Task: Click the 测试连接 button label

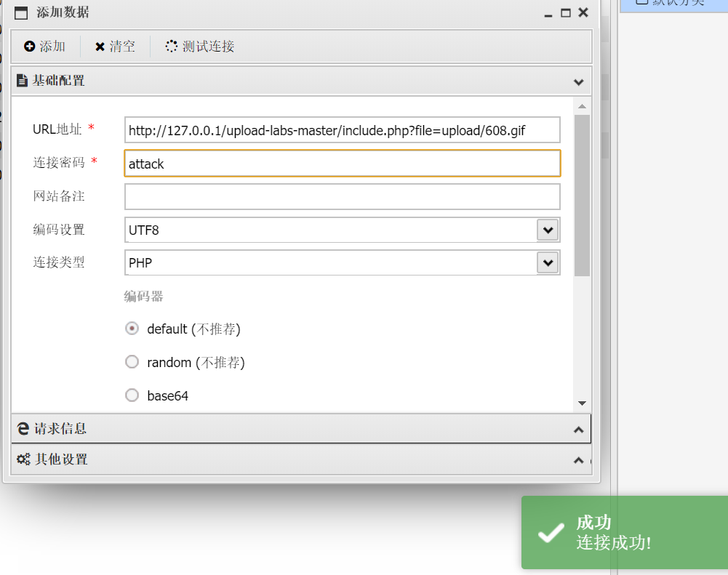Action: coord(208,47)
